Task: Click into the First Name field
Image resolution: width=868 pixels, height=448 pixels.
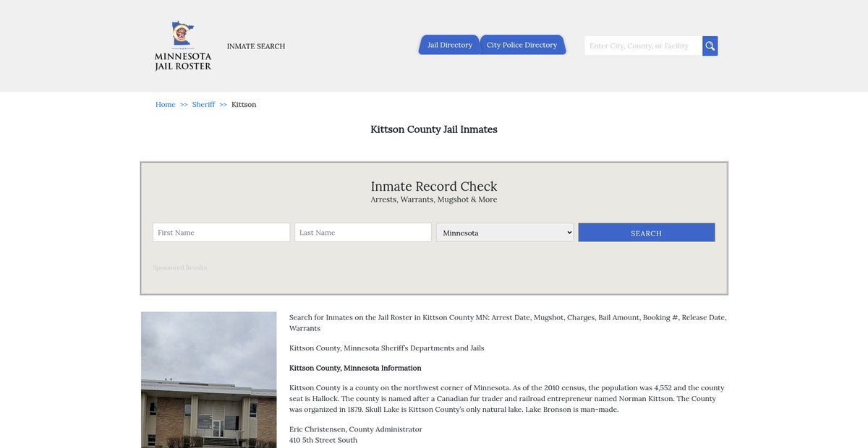Action: coord(221,233)
